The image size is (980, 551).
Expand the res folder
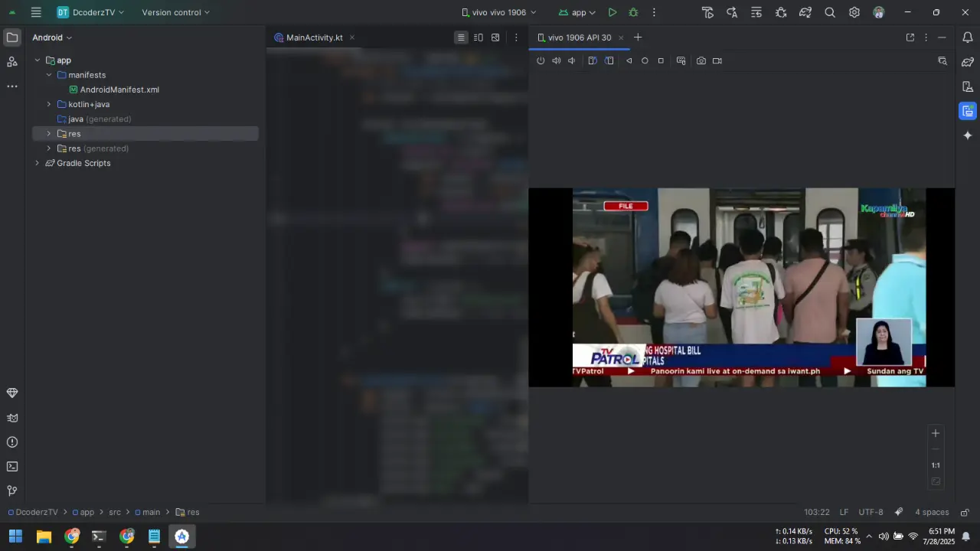click(x=49, y=134)
